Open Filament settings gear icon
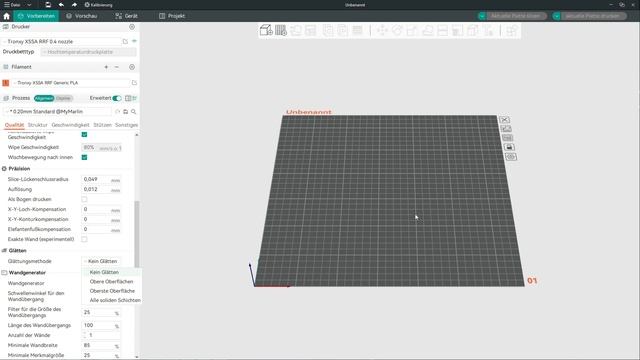This screenshot has width=640, height=360. tap(132, 67)
